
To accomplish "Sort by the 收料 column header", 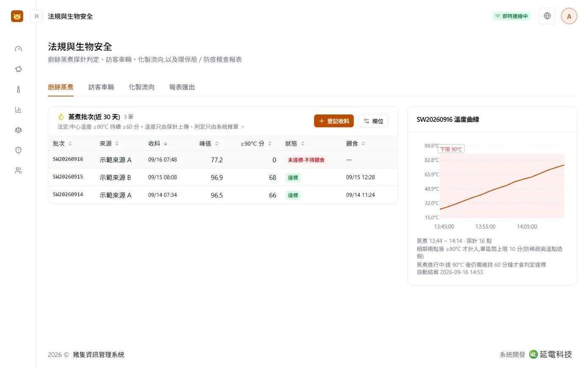I will [158, 144].
